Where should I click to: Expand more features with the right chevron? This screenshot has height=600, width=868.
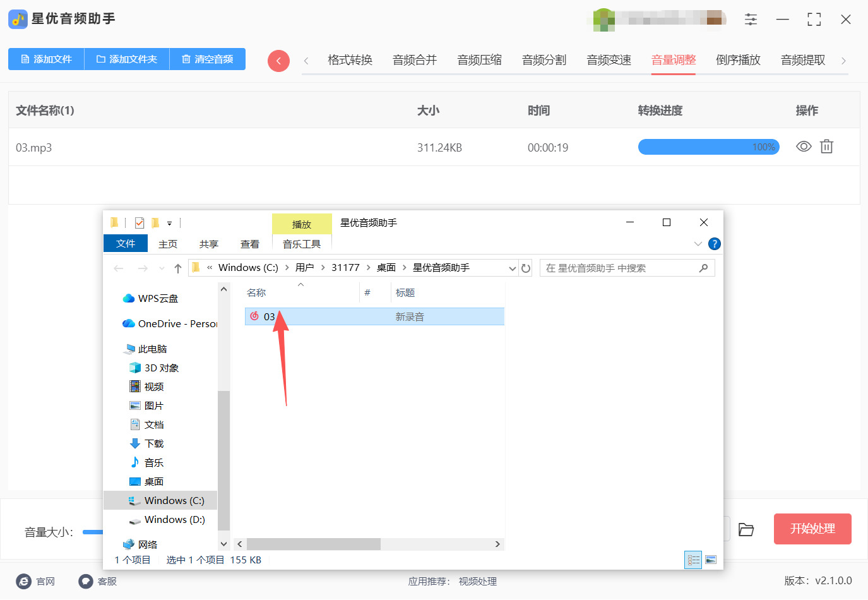click(x=843, y=60)
